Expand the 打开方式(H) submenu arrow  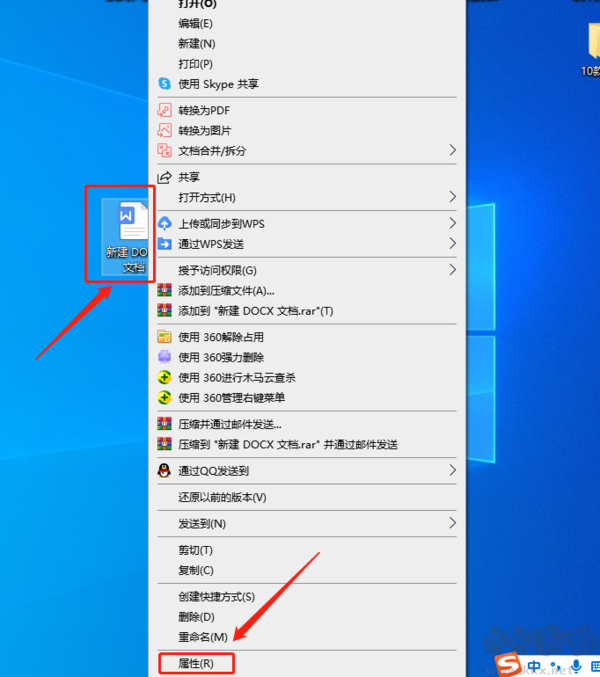(452, 197)
